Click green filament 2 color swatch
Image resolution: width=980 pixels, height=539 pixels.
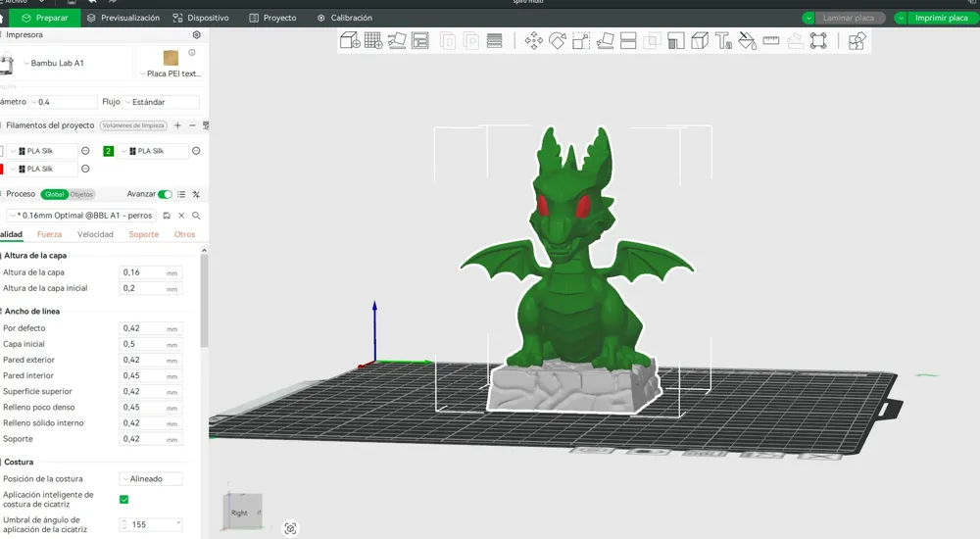tap(108, 151)
